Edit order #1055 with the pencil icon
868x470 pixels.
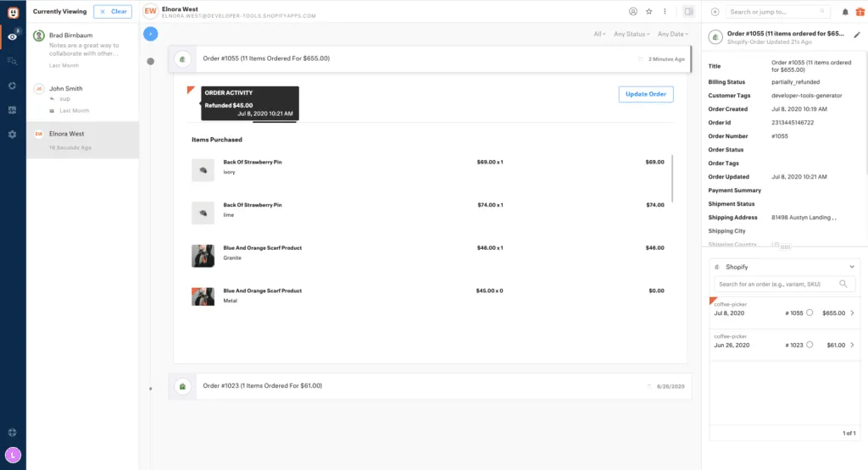tap(856, 35)
